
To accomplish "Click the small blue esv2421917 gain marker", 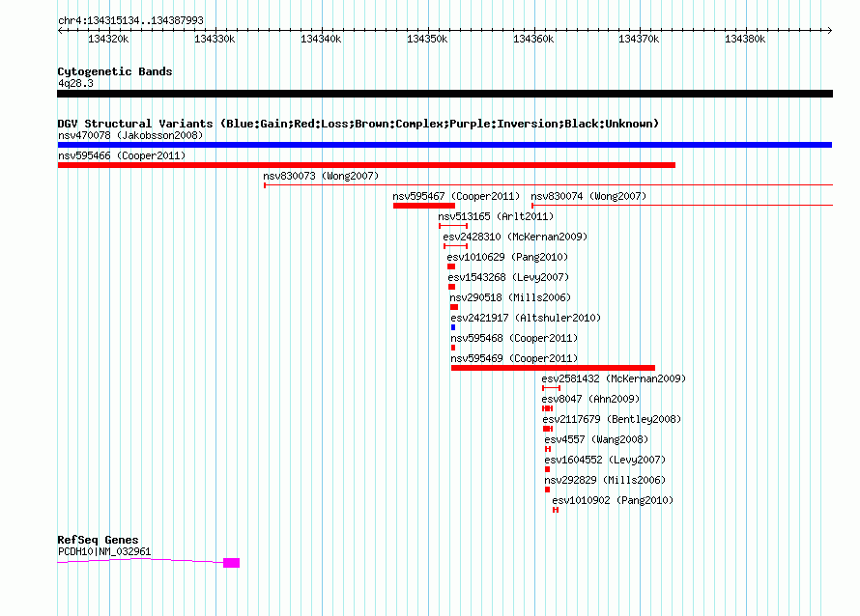I will coord(453,327).
